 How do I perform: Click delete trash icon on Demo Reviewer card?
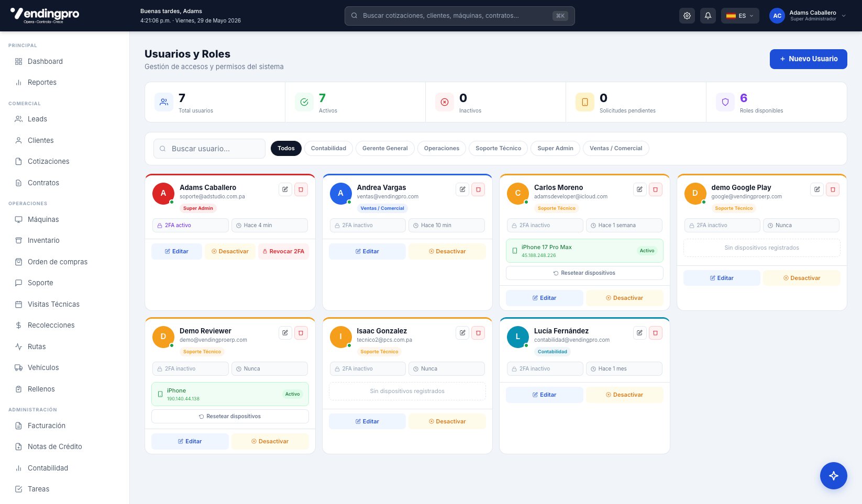click(301, 333)
